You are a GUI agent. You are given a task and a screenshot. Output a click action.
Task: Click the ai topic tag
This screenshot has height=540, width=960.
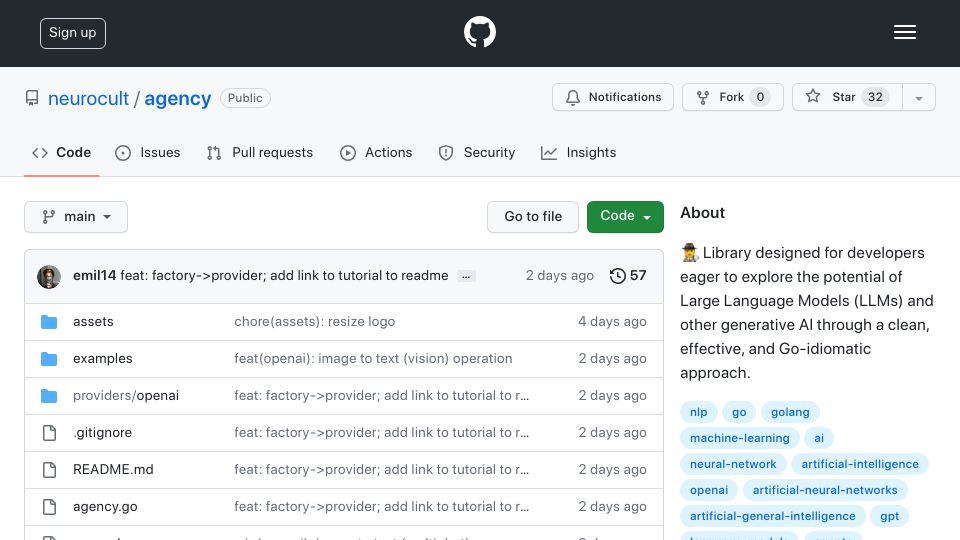click(819, 438)
